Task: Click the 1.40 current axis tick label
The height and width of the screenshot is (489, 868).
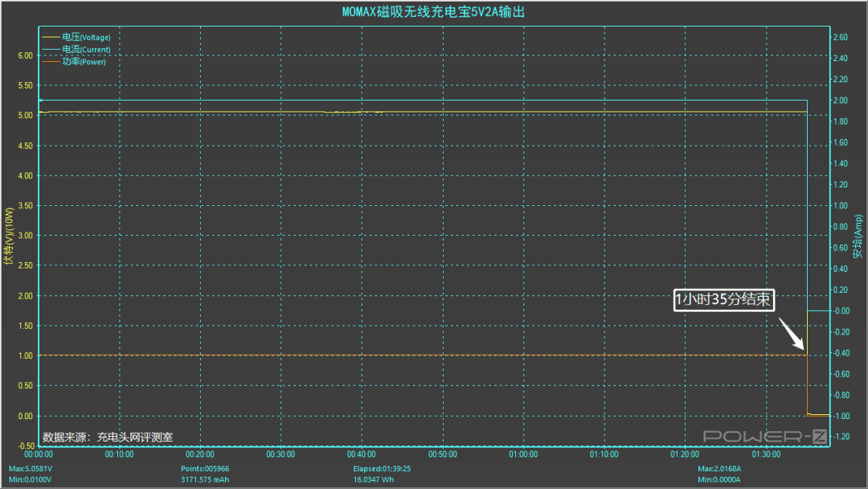Action: coord(841,163)
